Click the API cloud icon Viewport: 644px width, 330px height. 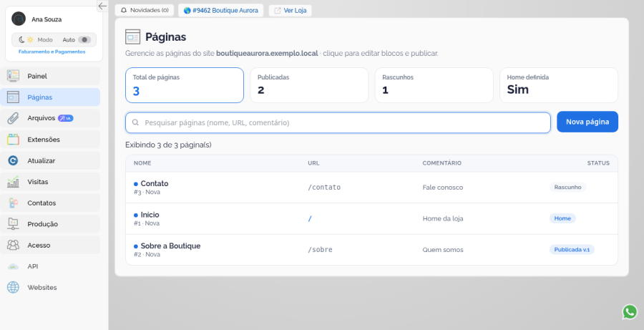click(13, 267)
